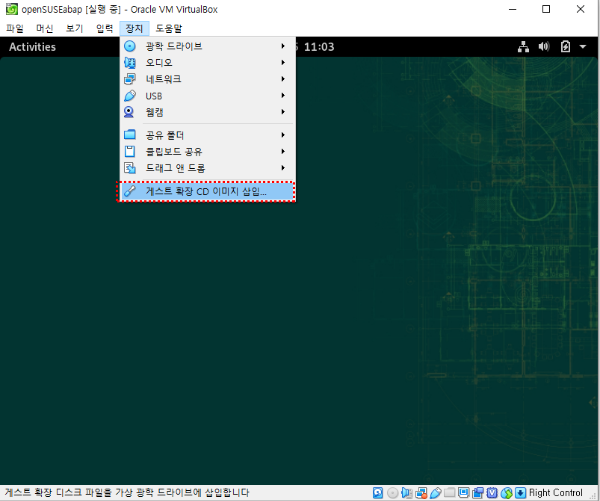This screenshot has width=600, height=501.
Task: Expand the arrow next to 웹캠
Action: tap(283, 112)
